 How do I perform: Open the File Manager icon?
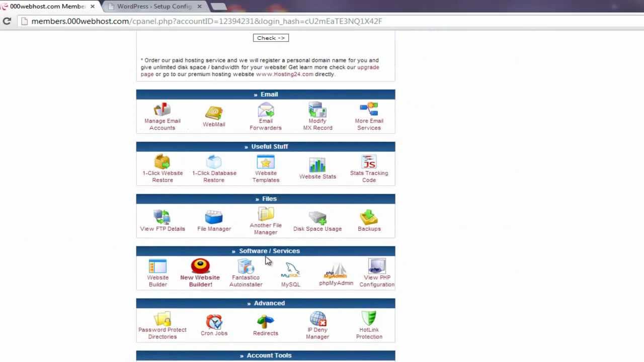(214, 217)
